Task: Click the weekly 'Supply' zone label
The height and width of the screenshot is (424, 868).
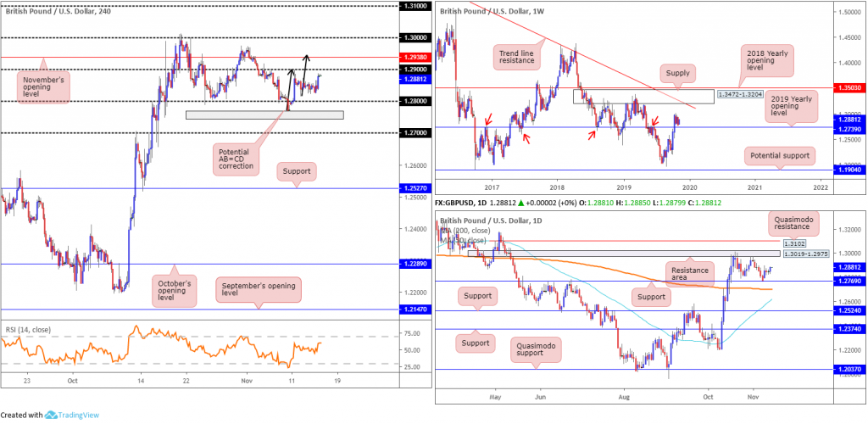Action: click(680, 75)
